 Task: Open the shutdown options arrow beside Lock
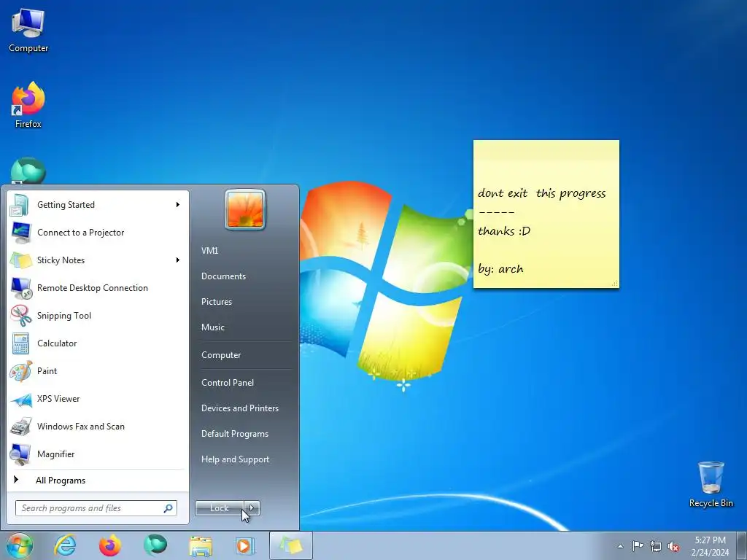pos(252,508)
